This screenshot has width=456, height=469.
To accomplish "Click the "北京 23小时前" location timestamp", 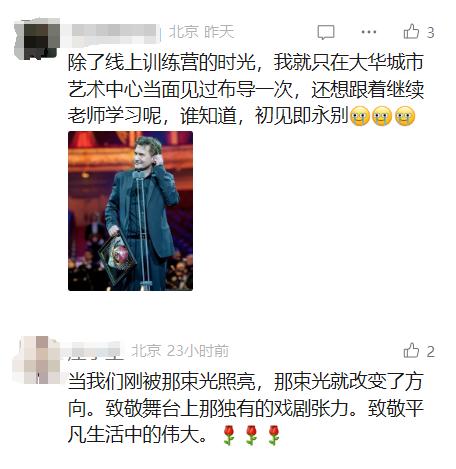I will 180,351.
